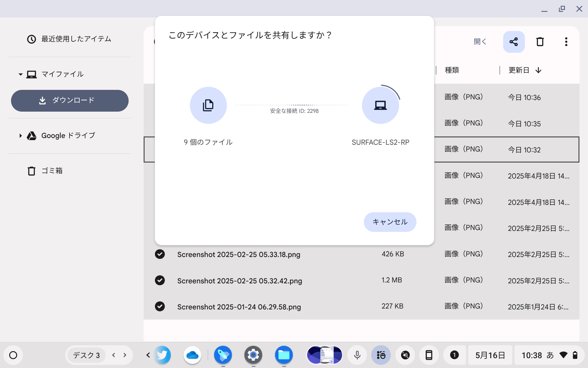Click the laptop icon for SURFACE-LS2-RP device
This screenshot has width=588, height=368.
(x=380, y=105)
